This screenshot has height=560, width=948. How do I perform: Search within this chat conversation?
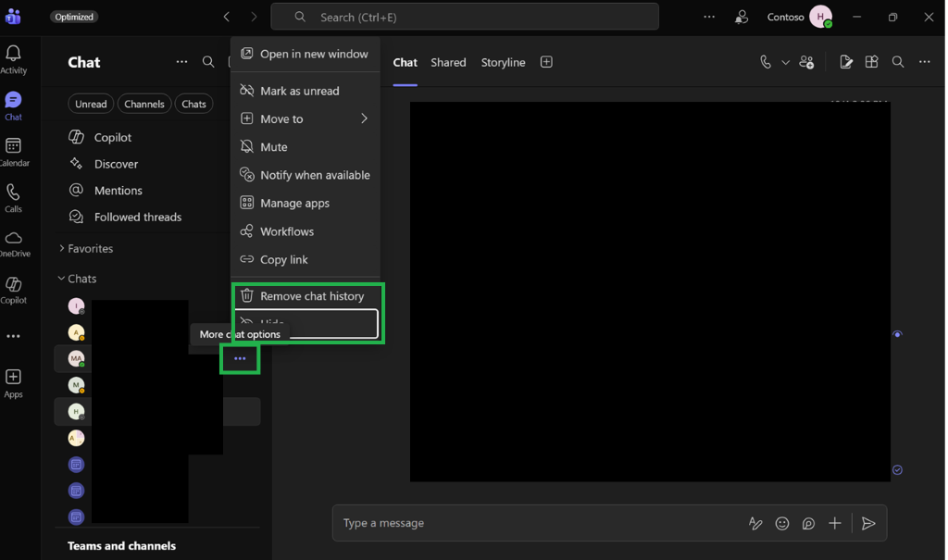point(898,62)
